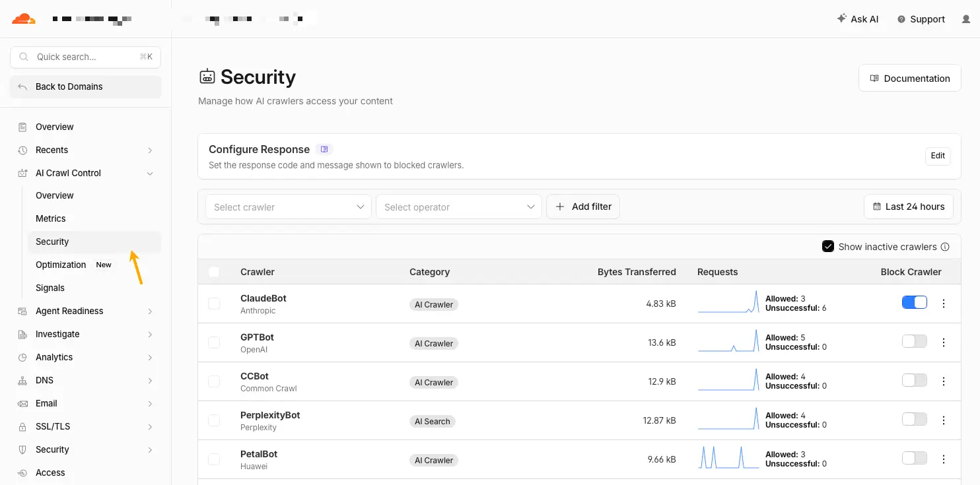This screenshot has width=980, height=485.
Task: Click the Back to Domains button
Action: coord(86,86)
